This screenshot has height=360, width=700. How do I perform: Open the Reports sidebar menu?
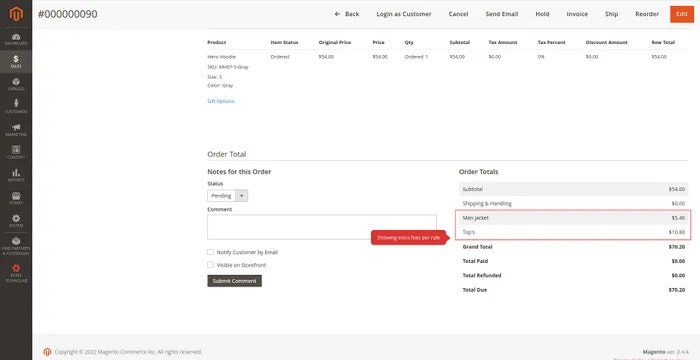pos(16,176)
